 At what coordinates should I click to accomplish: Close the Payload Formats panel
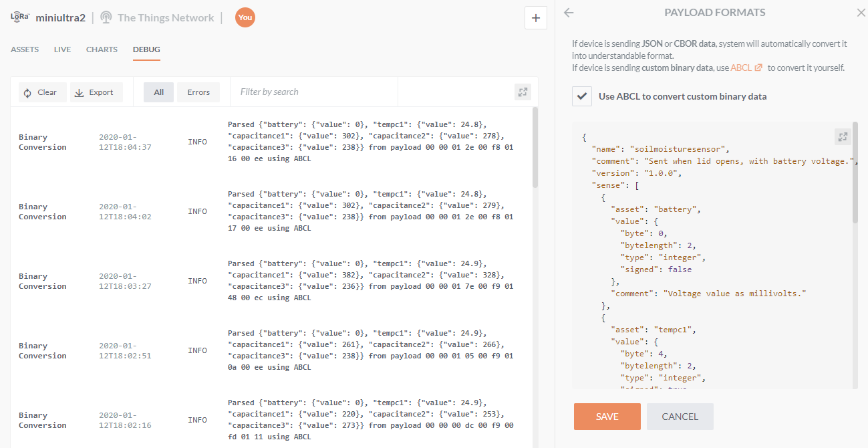pos(861,13)
